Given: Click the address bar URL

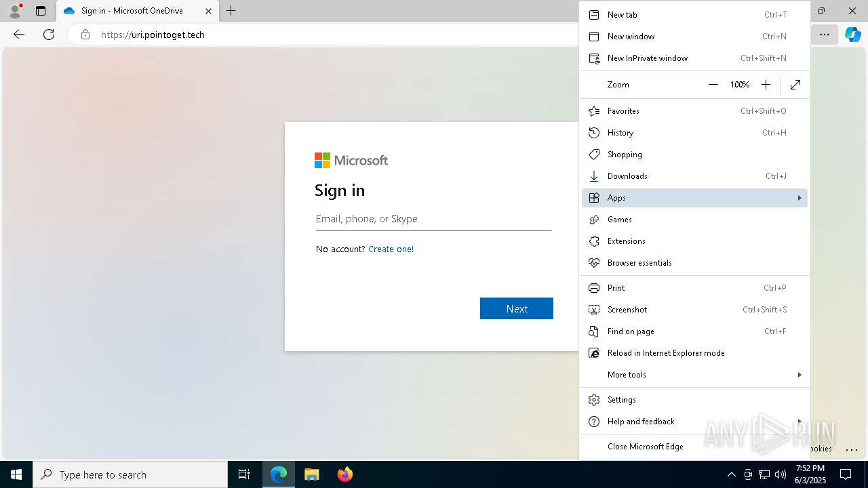Looking at the screenshot, I should 153,35.
